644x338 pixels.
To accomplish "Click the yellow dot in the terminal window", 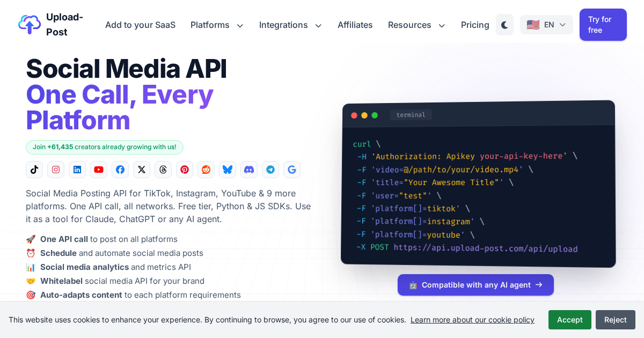I will [x=364, y=115].
